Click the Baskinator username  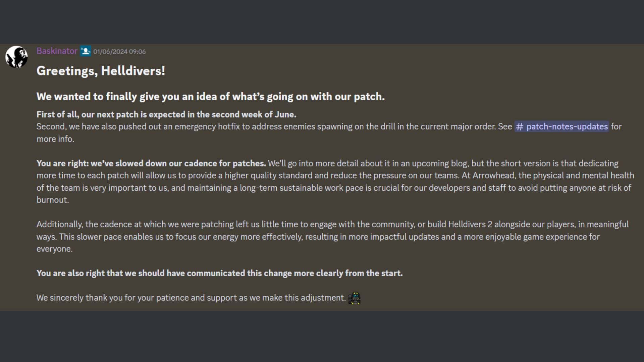(57, 51)
